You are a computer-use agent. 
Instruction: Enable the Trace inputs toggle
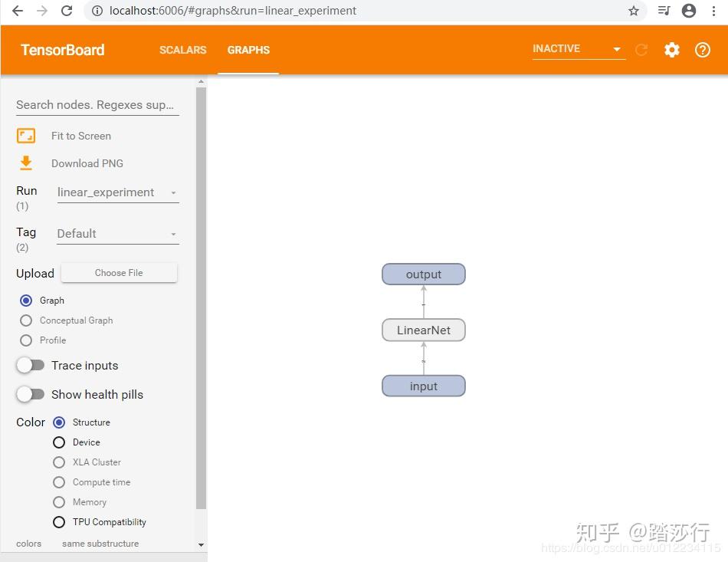(x=31, y=365)
